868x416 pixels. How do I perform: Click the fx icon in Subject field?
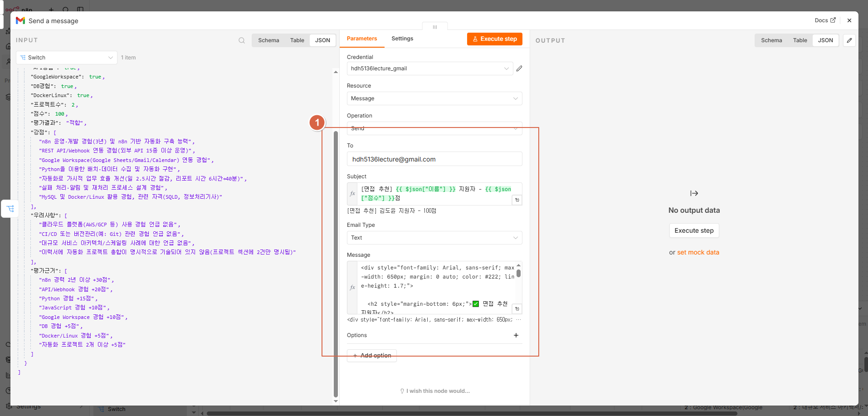[352, 194]
